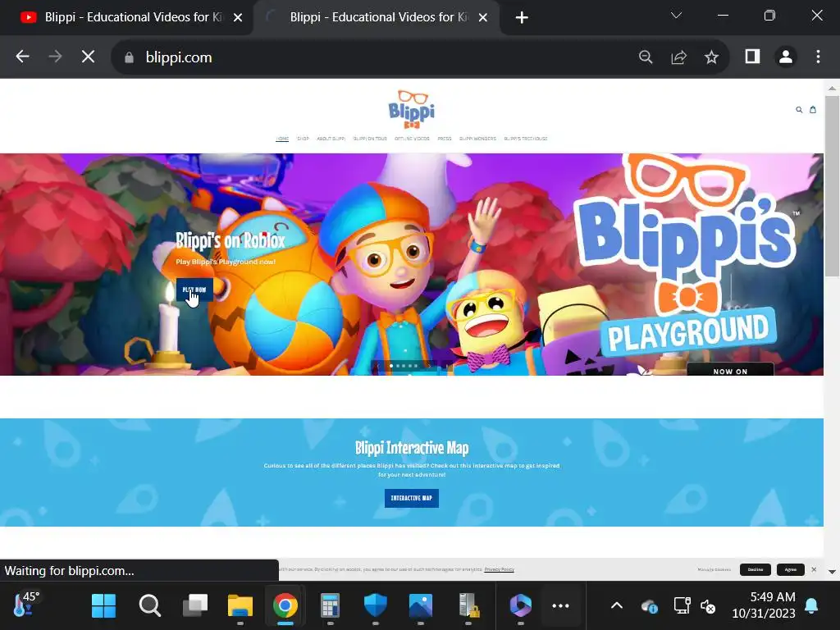Open the Shop menu item
This screenshot has width=840, height=630.
tap(304, 139)
